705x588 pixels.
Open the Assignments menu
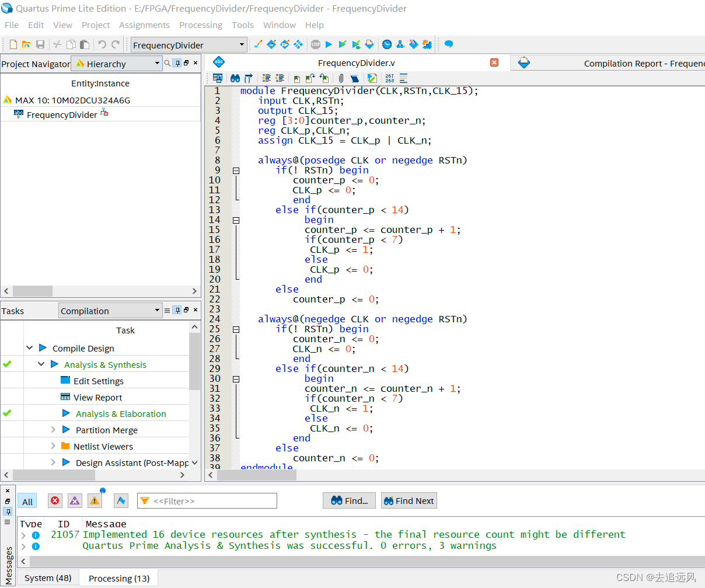144,25
